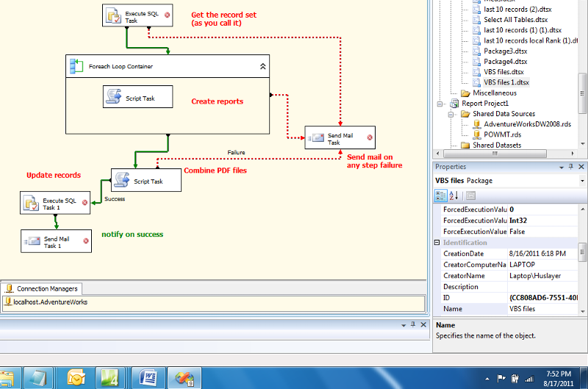
Task: Select the Connection Managers tab
Action: [x=42, y=288]
